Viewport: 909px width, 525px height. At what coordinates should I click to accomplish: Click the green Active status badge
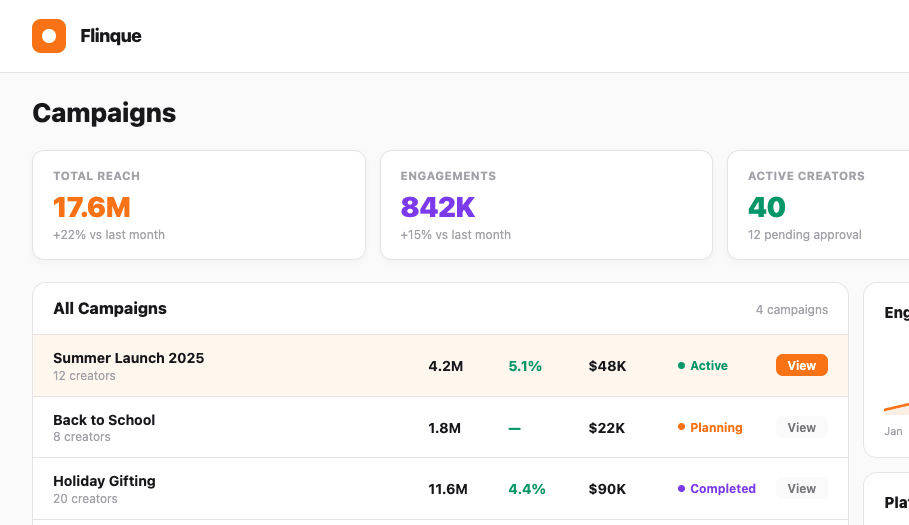tap(703, 366)
